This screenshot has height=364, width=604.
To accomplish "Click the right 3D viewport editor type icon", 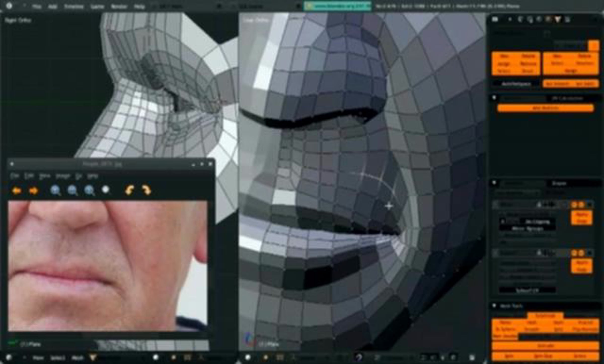I will (x=248, y=357).
